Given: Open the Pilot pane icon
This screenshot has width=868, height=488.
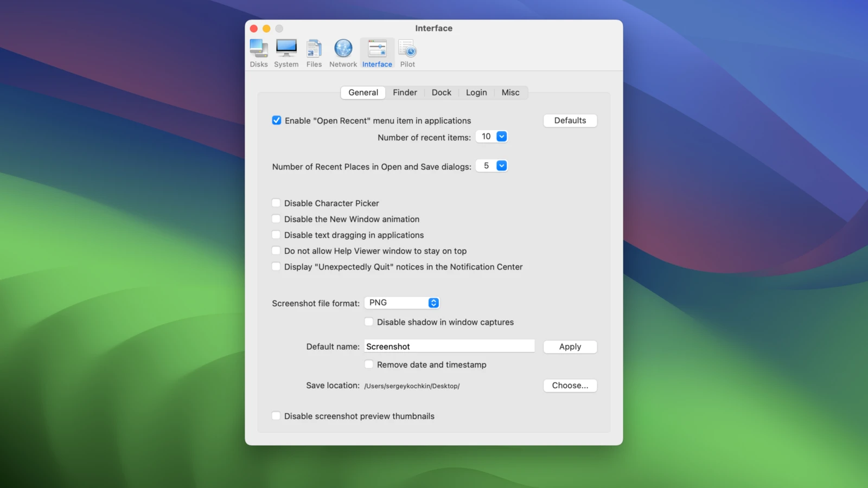Looking at the screenshot, I should (407, 49).
